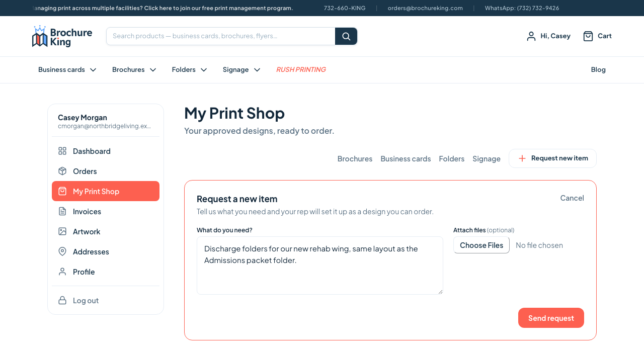Expand the Folders menu chevron
Image resolution: width=644 pixels, height=352 pixels.
[204, 70]
